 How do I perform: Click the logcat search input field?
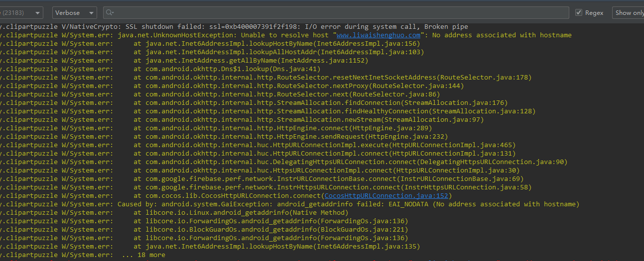336,13
